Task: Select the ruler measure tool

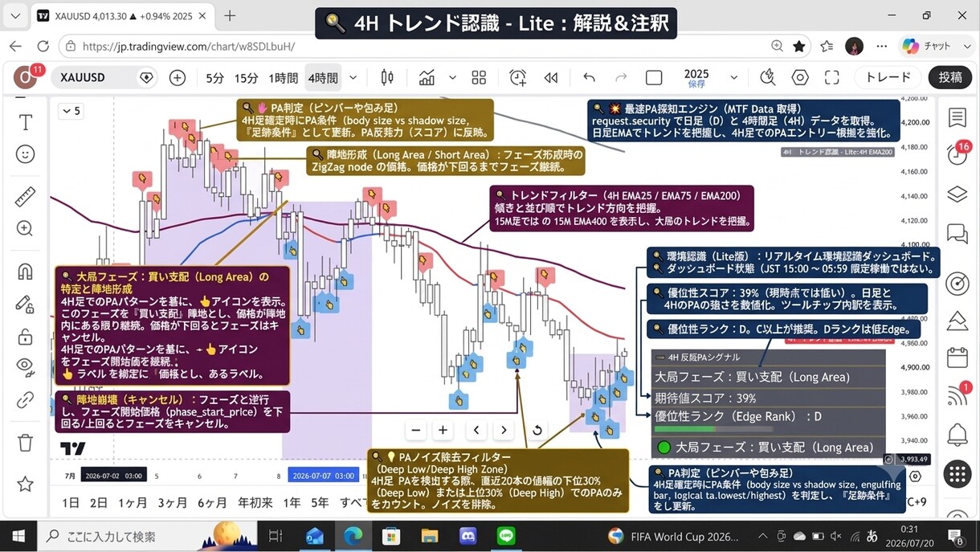Action: (26, 196)
